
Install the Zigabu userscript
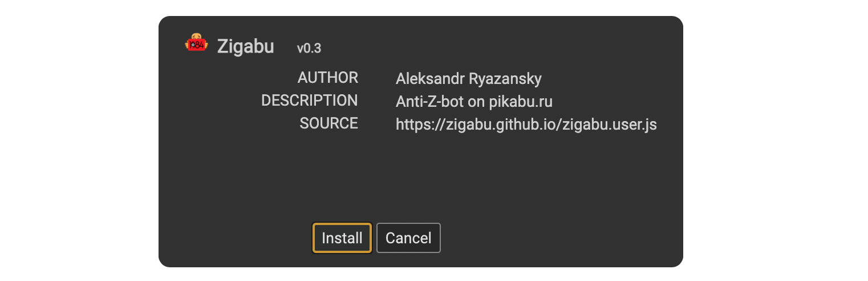point(342,238)
